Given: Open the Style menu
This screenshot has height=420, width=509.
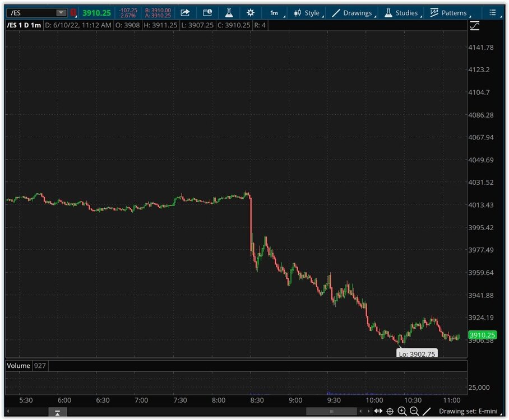Looking at the screenshot, I should [307, 12].
